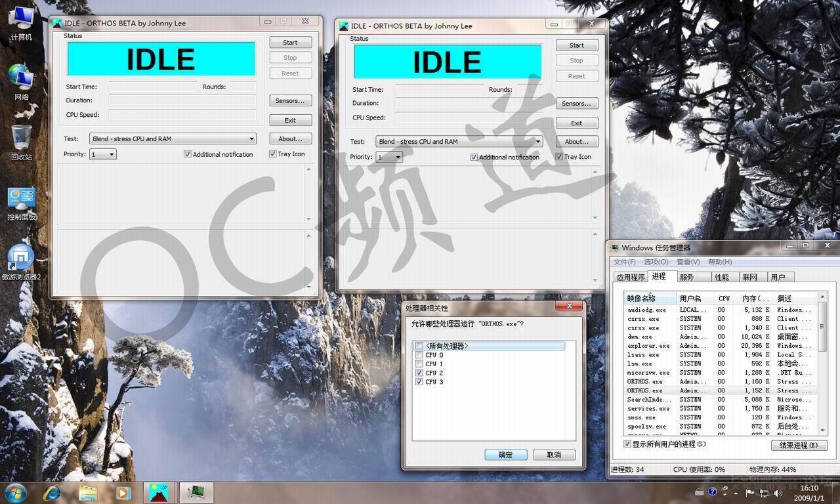
Task: Toggle Additional notification in the left ORTHOS window
Action: click(188, 154)
